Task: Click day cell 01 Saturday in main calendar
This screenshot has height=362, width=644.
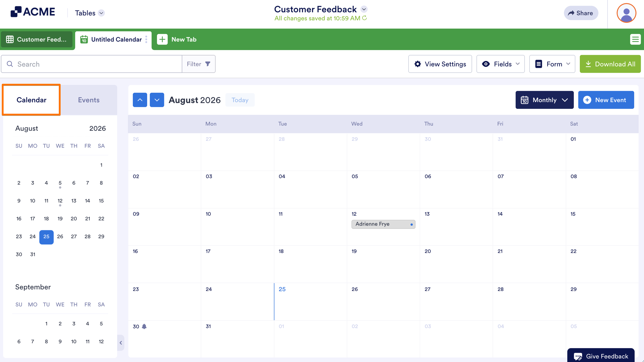Action: tap(602, 152)
